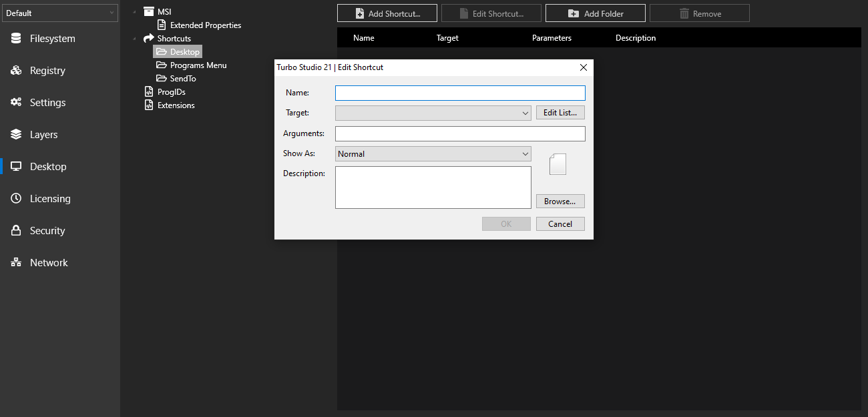Click the Shortcuts arrow icon in tree
Viewport: 868px width, 417px height.
pyautogui.click(x=149, y=38)
